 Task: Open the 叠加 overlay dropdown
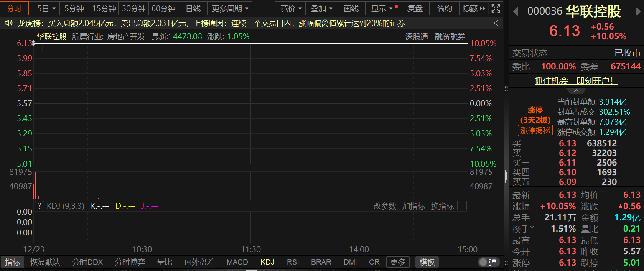[321, 8]
